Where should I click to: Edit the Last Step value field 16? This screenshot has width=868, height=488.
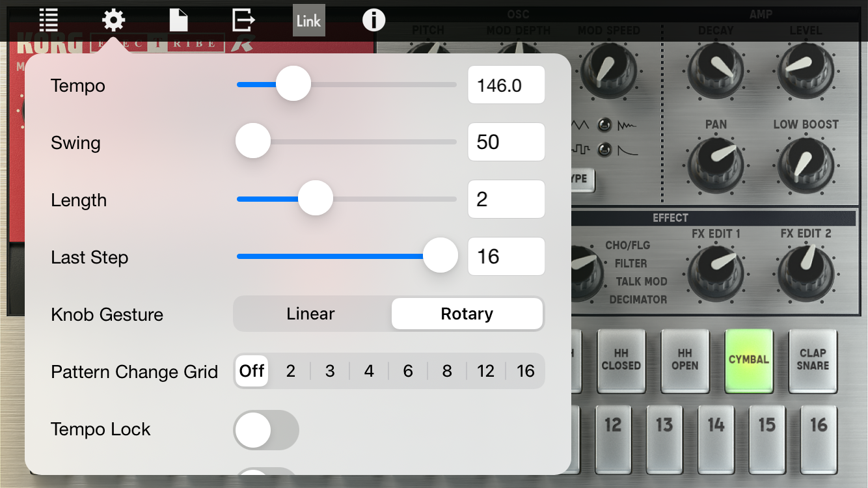click(x=506, y=256)
